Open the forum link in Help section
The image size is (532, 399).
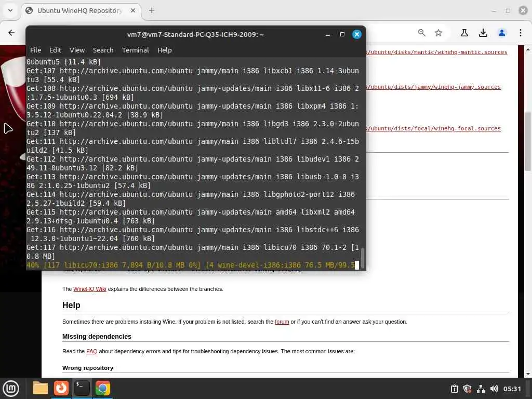click(282, 322)
